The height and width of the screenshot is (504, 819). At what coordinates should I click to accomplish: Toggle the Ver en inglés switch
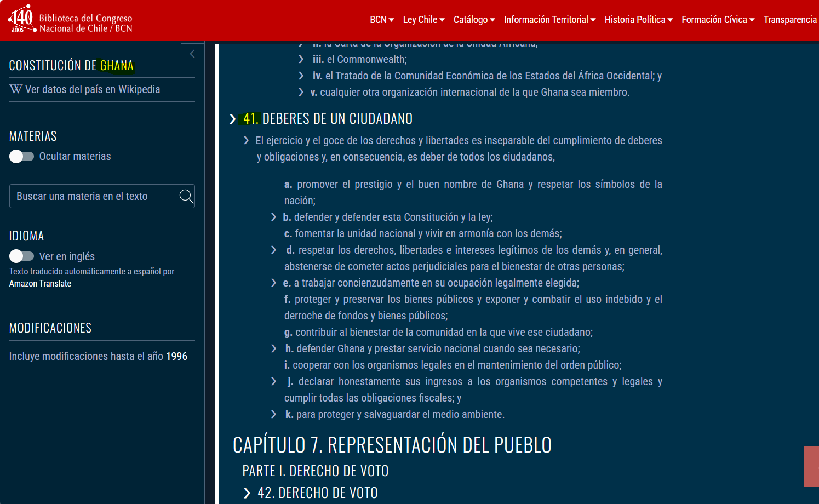tap(22, 256)
